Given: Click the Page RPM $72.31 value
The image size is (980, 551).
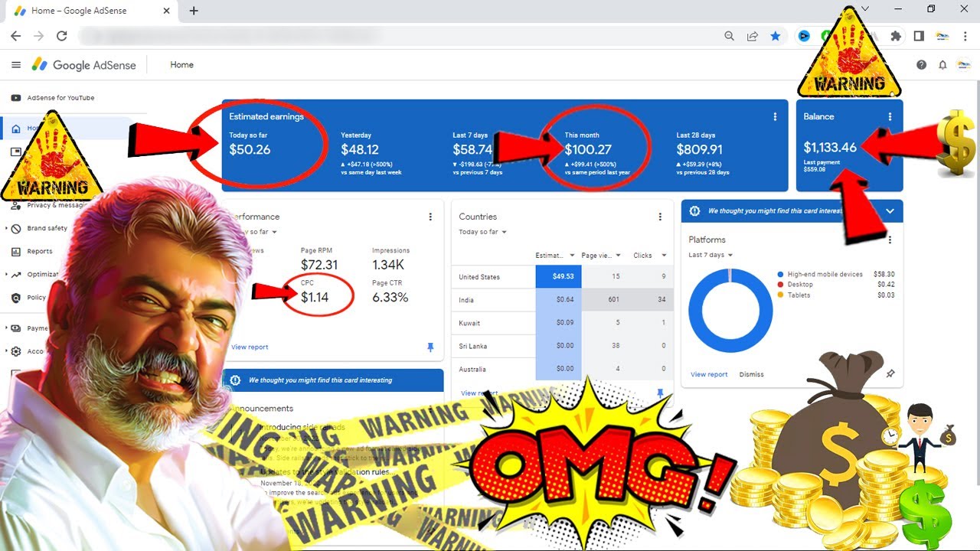Looking at the screenshot, I should click(319, 265).
